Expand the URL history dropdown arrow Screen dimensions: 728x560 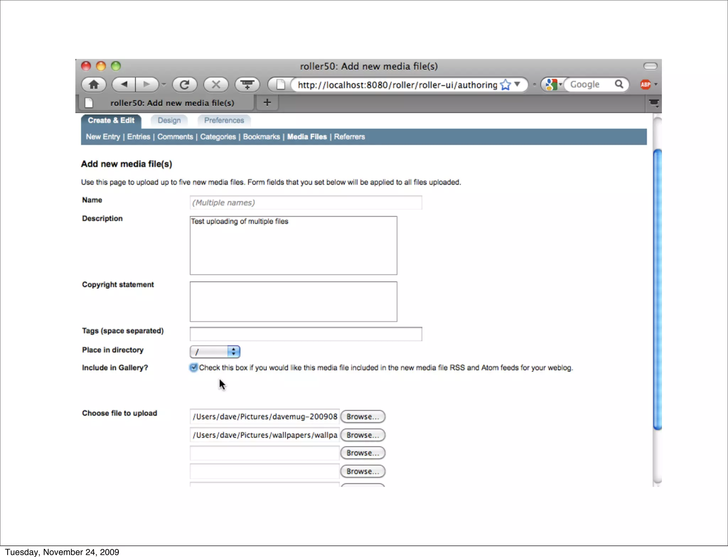518,84
